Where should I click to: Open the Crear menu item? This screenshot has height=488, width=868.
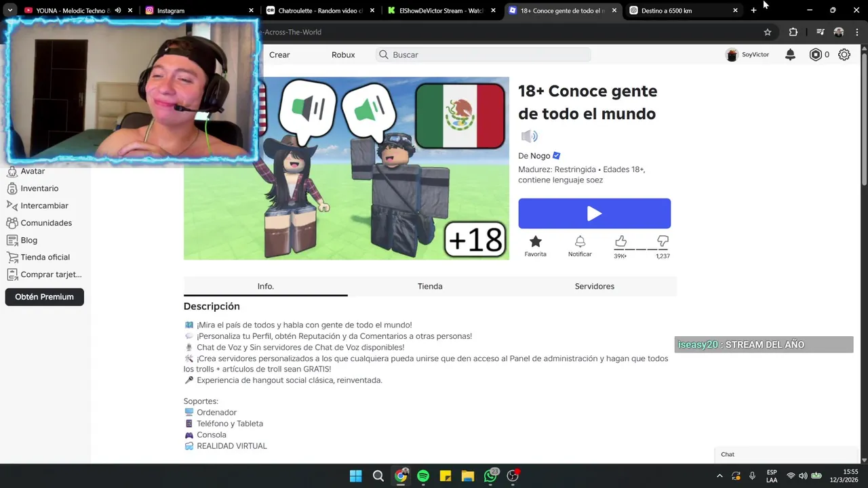279,55
